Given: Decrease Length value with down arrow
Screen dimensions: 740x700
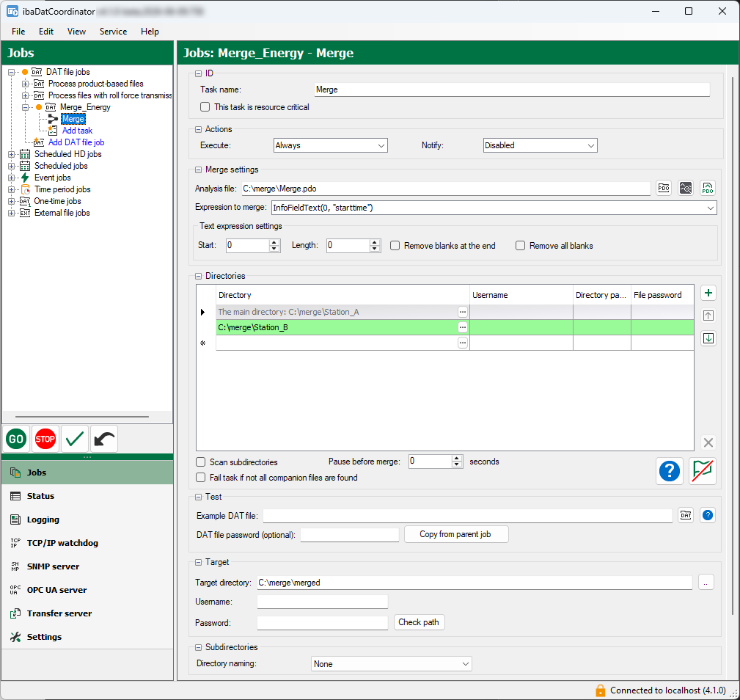Looking at the screenshot, I should click(x=375, y=249).
